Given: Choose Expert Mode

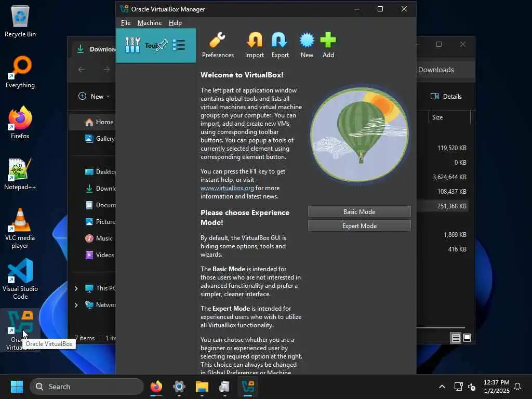Looking at the screenshot, I should click(x=360, y=225).
